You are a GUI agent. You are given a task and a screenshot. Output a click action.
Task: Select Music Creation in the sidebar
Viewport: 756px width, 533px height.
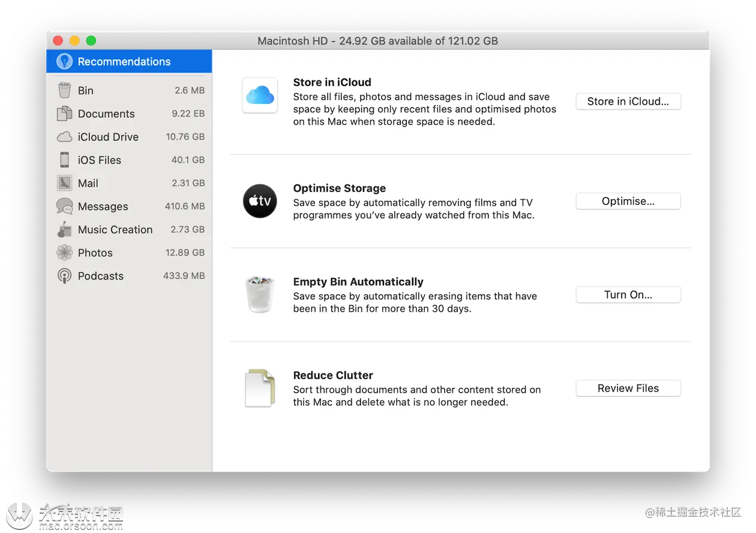pos(129,230)
